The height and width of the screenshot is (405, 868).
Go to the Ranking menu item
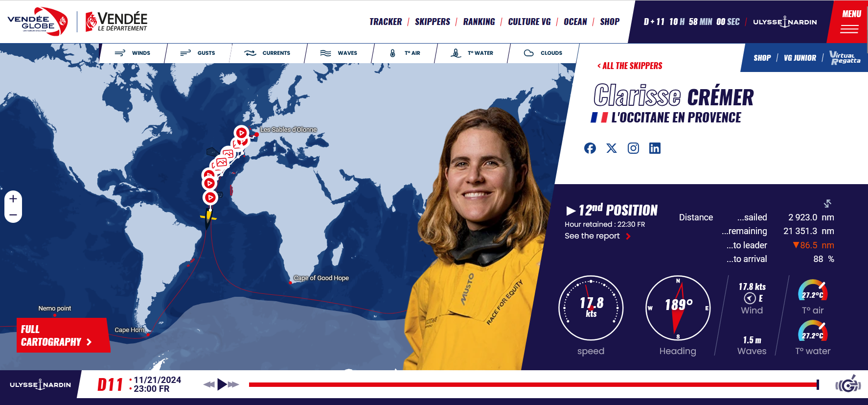[479, 22]
